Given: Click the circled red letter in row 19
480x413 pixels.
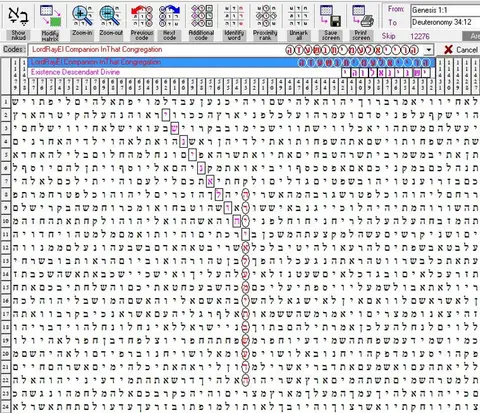Looking at the screenshot, I should (x=245, y=340).
